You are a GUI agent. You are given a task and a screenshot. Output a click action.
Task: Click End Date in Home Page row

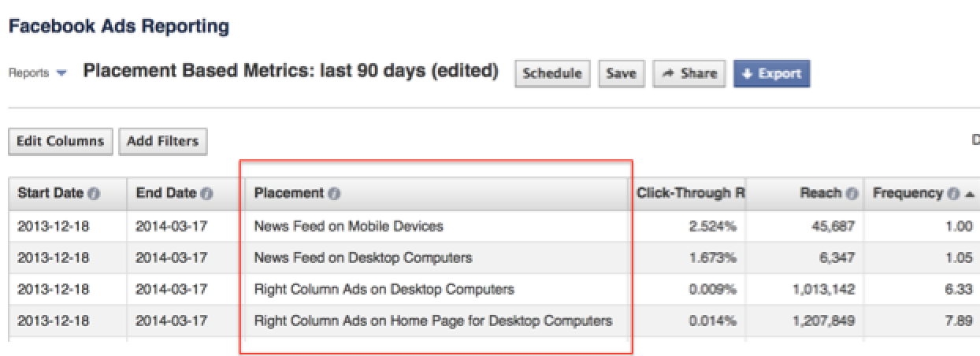tap(172, 321)
